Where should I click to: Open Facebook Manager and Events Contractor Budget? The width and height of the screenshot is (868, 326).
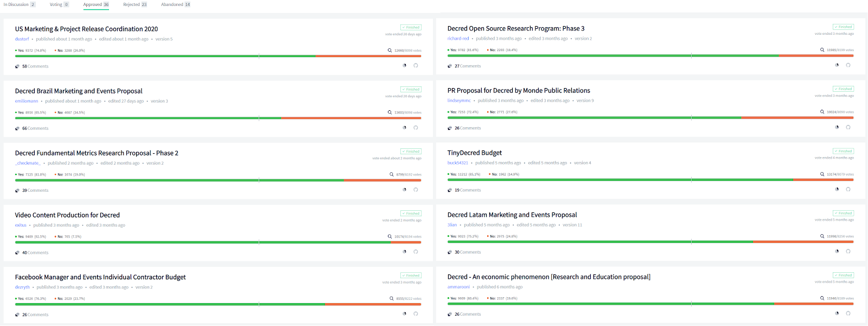(100, 277)
